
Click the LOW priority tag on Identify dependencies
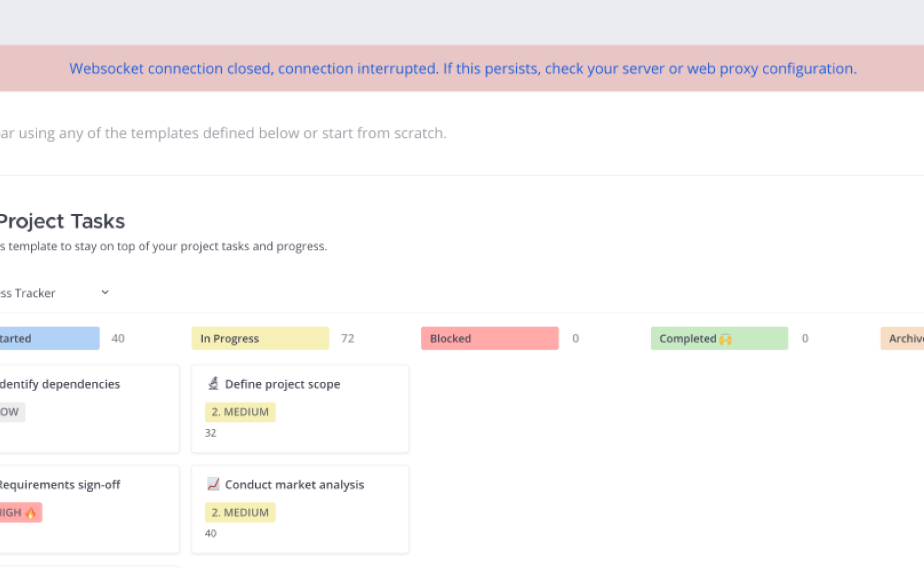[10, 412]
